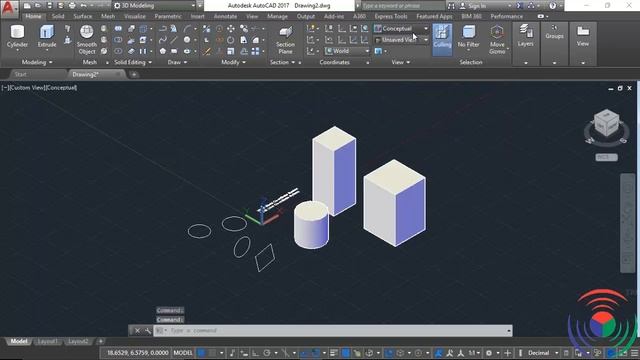
Task: Expand the Modeling panel
Action: click(x=37, y=62)
